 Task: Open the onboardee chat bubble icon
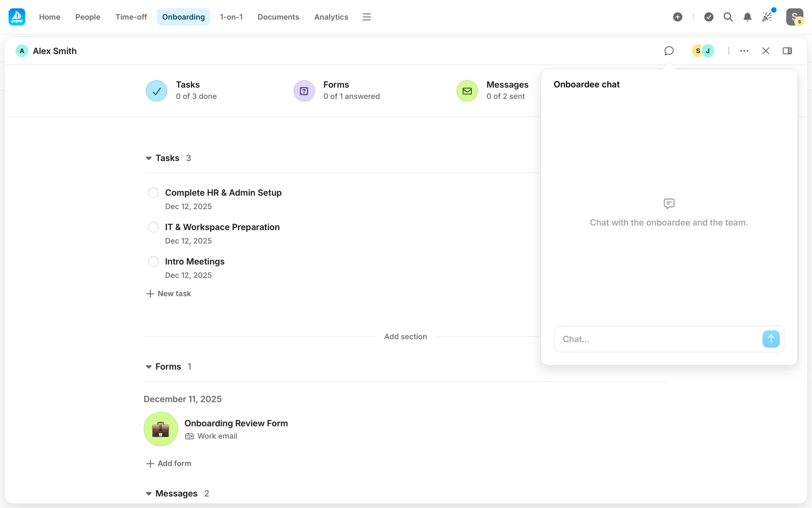point(669,51)
